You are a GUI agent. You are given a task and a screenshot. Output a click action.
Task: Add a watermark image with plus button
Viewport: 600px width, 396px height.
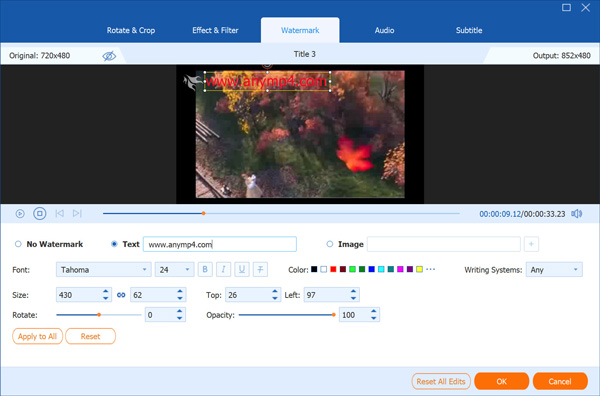click(x=531, y=244)
